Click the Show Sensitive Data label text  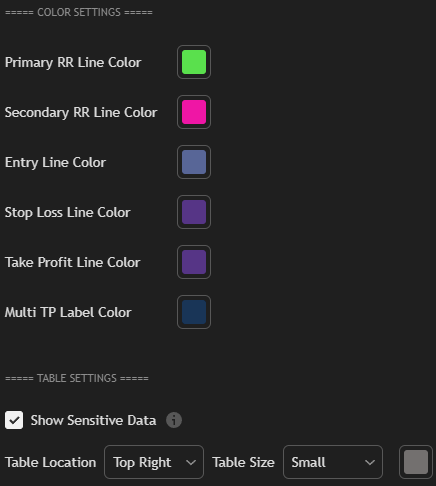(x=93, y=420)
